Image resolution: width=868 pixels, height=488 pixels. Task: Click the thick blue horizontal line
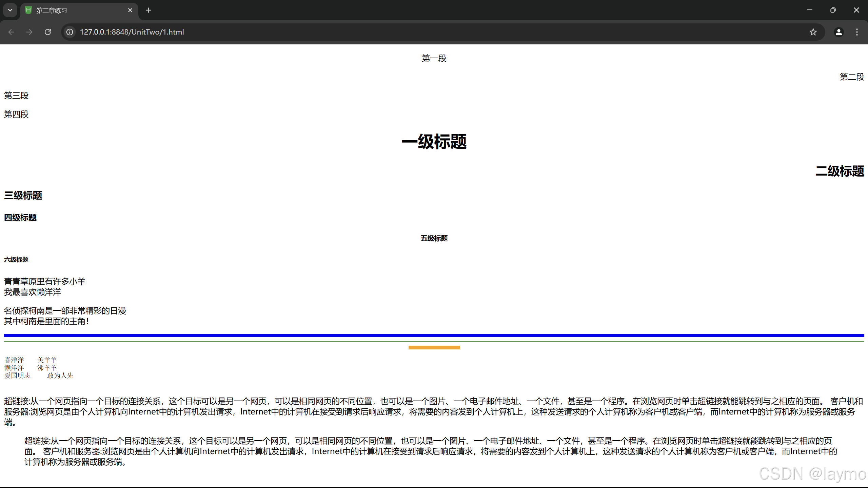coord(434,335)
